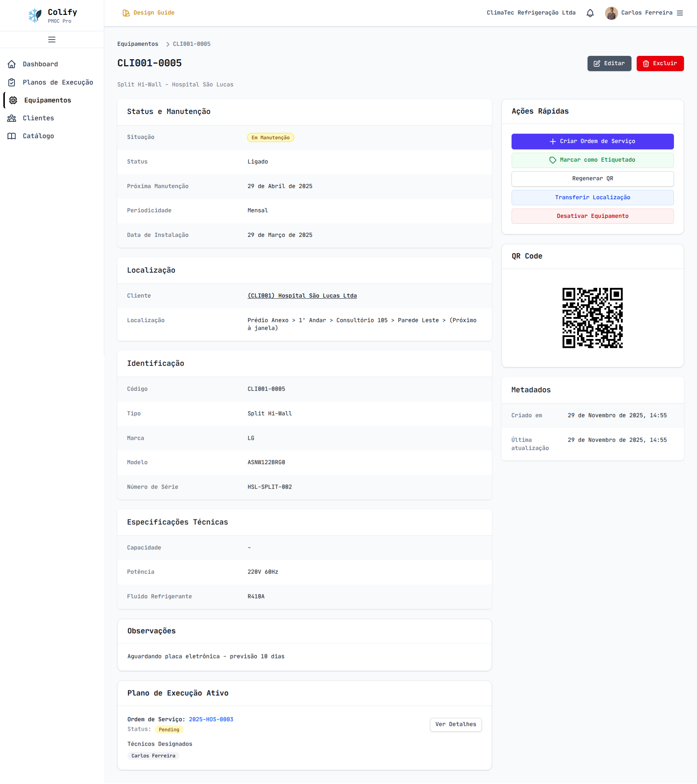Open the Equipamentos sidebar menu item

pyautogui.click(x=48, y=100)
